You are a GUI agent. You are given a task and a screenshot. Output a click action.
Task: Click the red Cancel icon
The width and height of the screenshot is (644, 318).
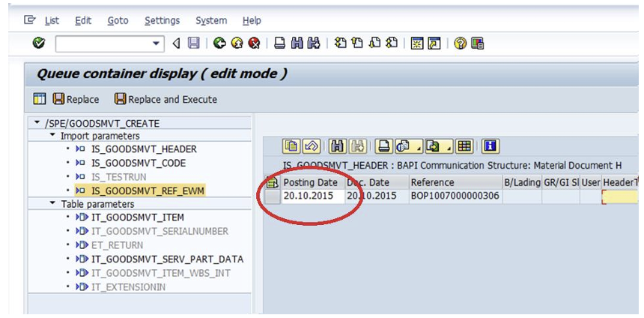coord(254,43)
